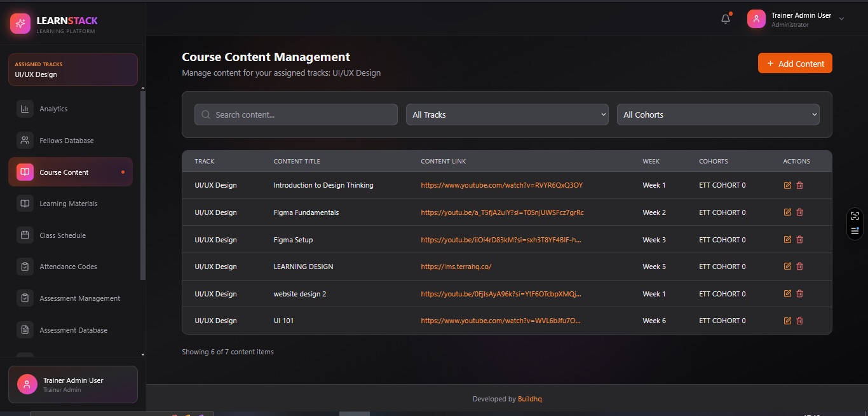868x416 pixels.
Task: Delete the Introduction to Design Thinking row
Action: 799,185
